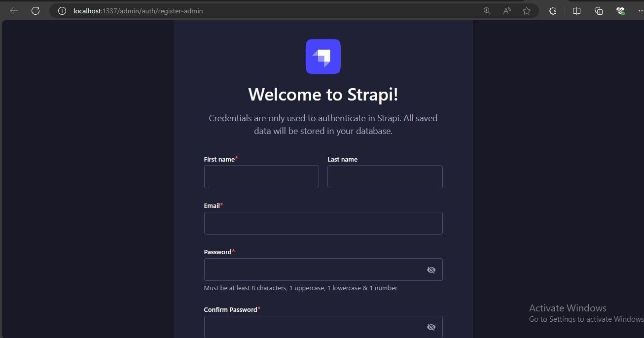
Task: Click the Password input field
Action: 316,270
